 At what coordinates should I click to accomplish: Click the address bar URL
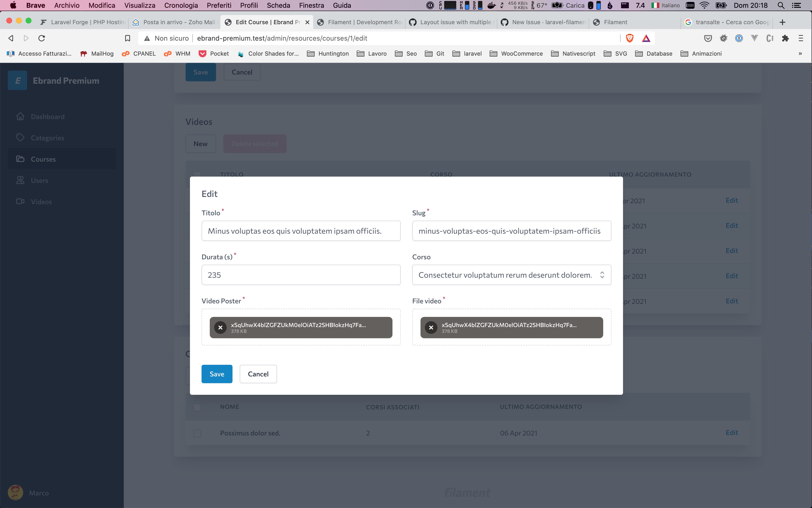click(282, 38)
